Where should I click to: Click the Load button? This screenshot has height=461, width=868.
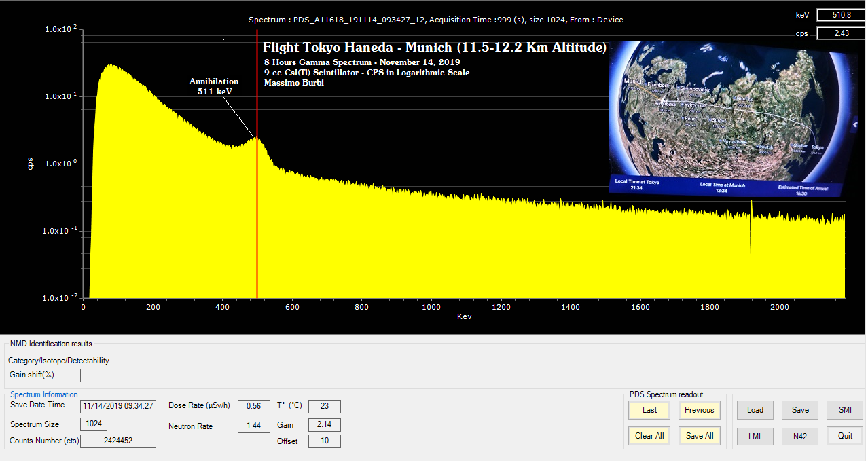coord(755,410)
